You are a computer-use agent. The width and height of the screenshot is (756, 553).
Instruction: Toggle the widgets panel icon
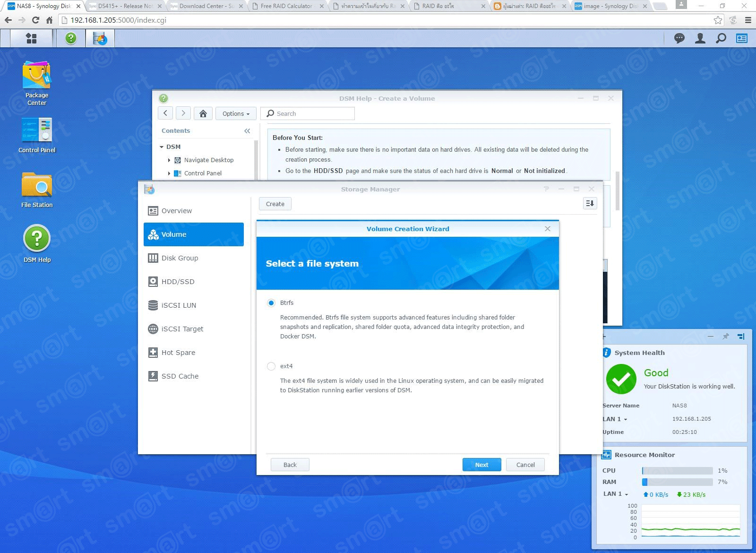(742, 38)
